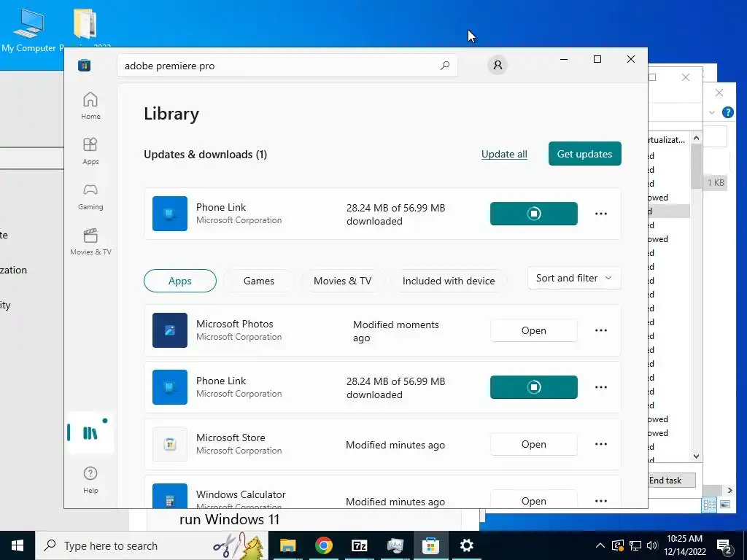Viewport: 747px width, 560px height.
Task: Open Gaming section in Store sidebar
Action: tap(90, 196)
